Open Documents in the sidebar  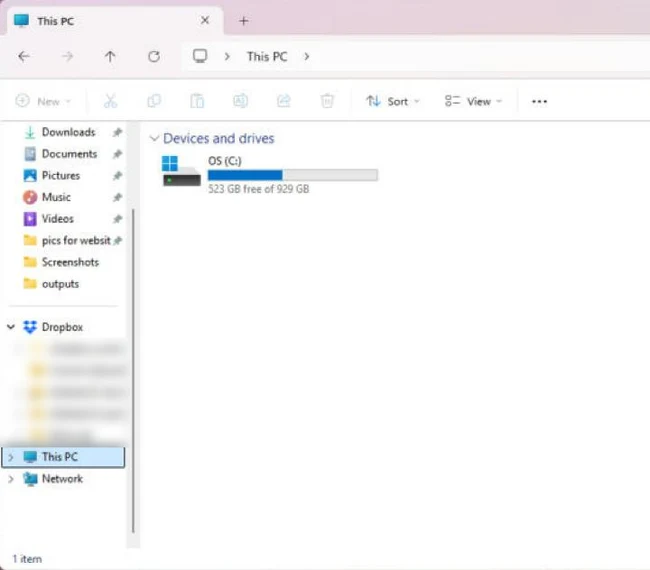tap(69, 154)
